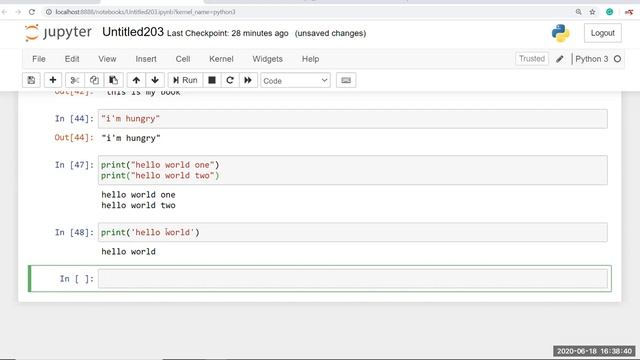Viewport: 640px width, 360px height.
Task: Select the In [48] cell prompt
Action: tap(74, 232)
